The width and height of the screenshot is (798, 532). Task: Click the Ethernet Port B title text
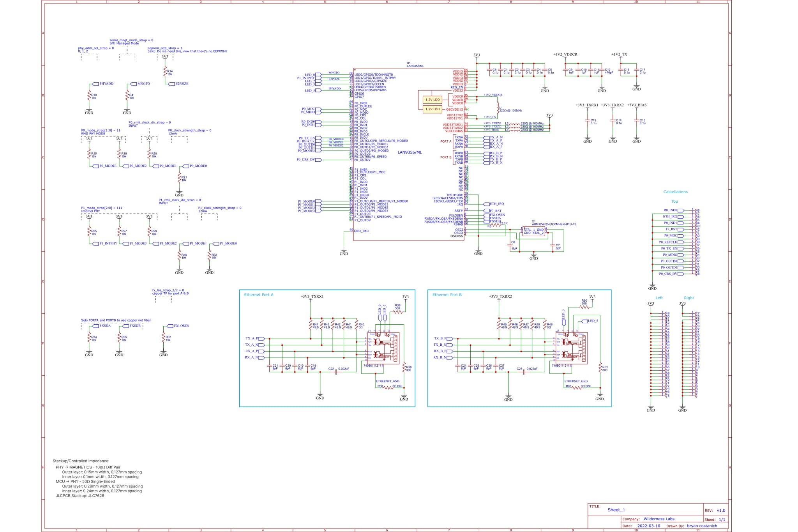click(x=447, y=295)
